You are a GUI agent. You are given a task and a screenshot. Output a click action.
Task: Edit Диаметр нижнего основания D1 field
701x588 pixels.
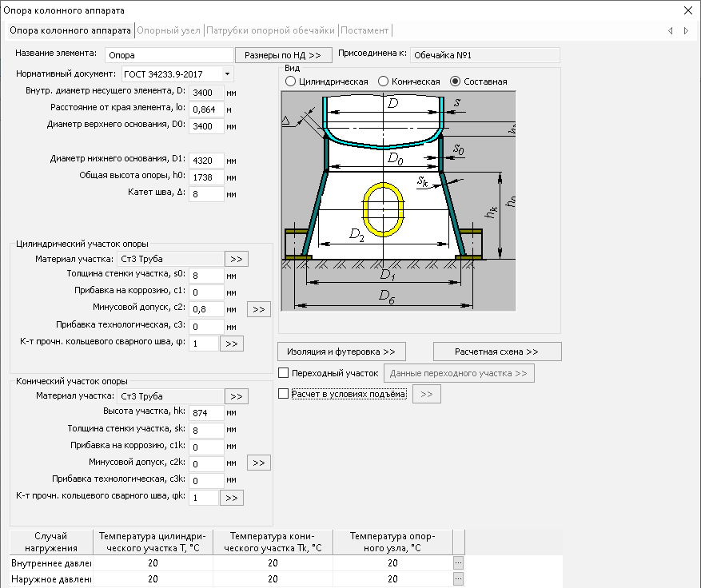[206, 161]
